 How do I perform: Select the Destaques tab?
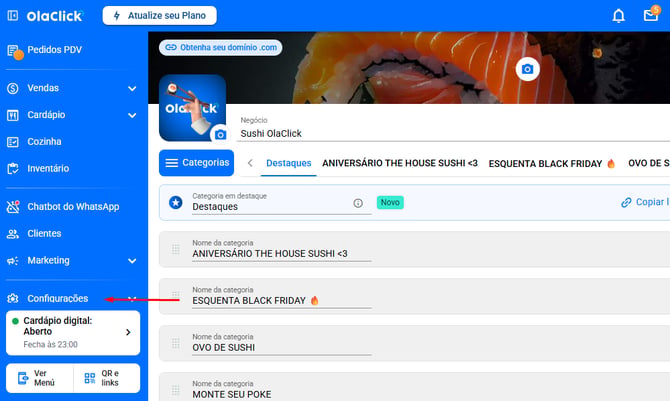[x=288, y=163]
